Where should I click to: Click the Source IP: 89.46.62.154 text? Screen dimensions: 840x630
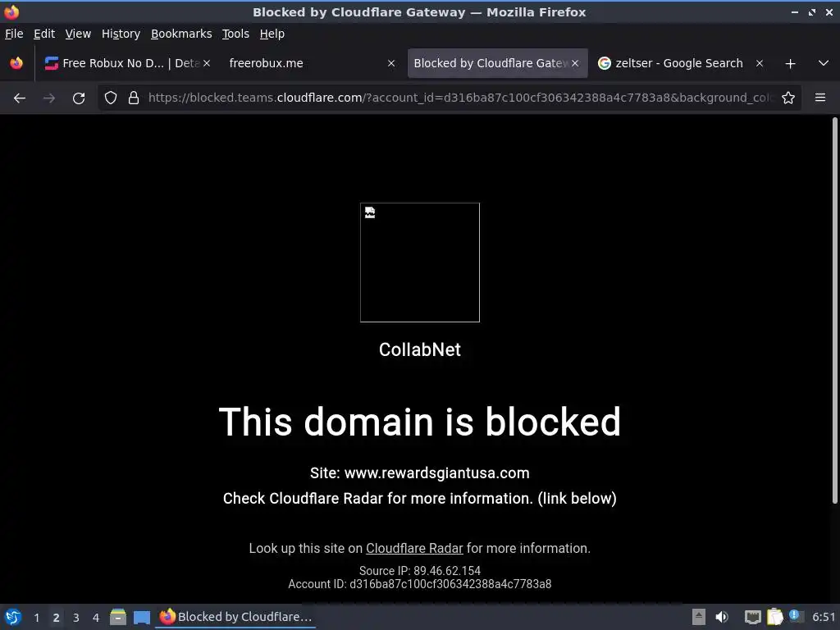click(420, 571)
